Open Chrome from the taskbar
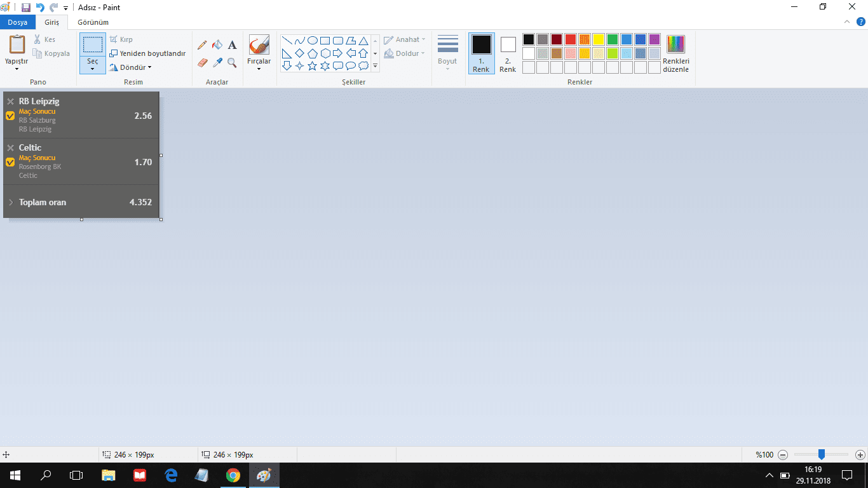Image resolution: width=868 pixels, height=488 pixels. (x=233, y=475)
